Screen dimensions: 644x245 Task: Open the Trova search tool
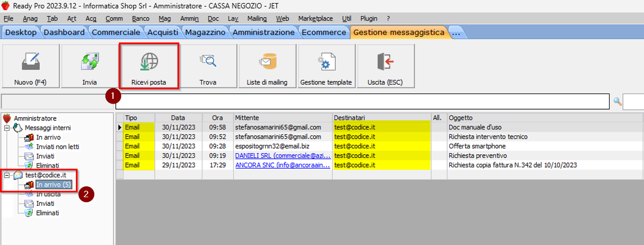209,66
